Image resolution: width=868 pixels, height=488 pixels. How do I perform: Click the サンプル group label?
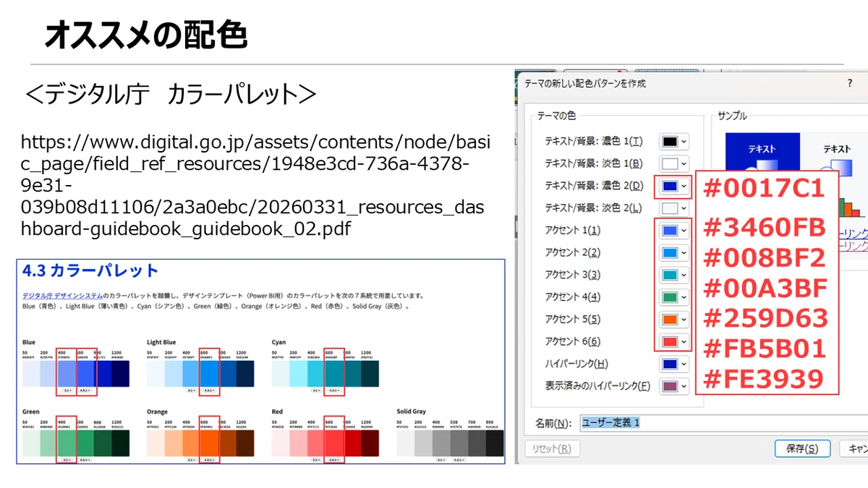click(732, 116)
